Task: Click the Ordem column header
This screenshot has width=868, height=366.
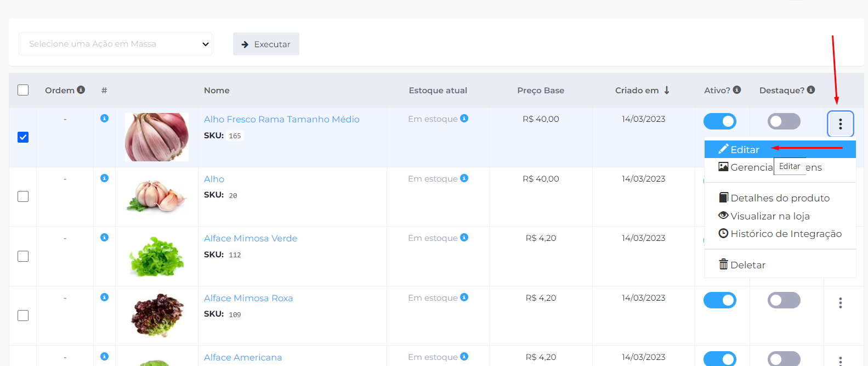Action: click(x=60, y=91)
